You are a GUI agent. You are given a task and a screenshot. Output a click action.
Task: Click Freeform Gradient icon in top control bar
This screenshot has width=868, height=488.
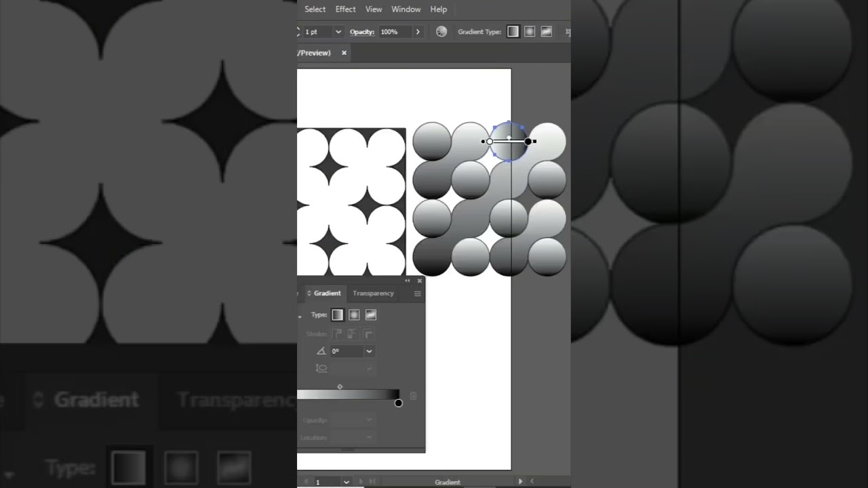tap(547, 32)
